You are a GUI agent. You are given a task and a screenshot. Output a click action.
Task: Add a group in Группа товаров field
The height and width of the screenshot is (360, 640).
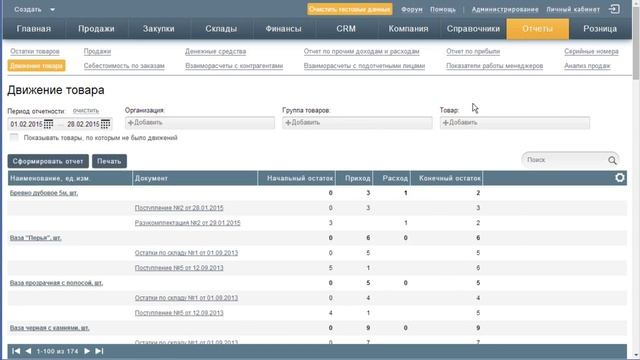tap(357, 123)
